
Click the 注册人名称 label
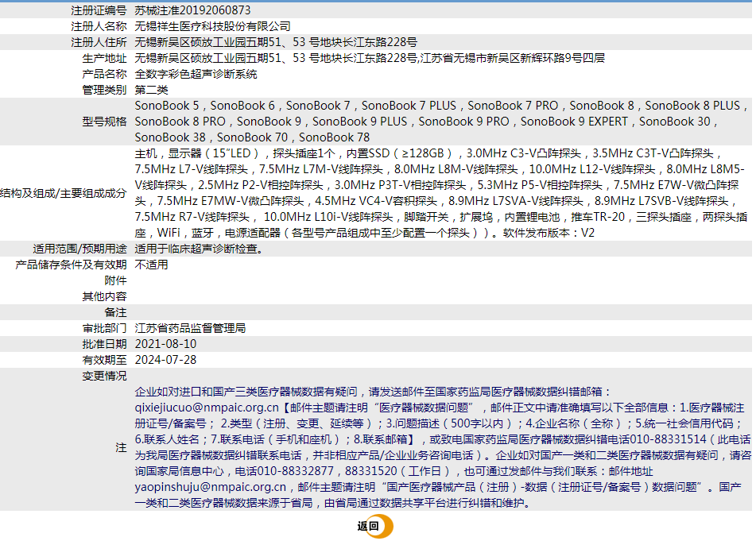click(x=99, y=26)
